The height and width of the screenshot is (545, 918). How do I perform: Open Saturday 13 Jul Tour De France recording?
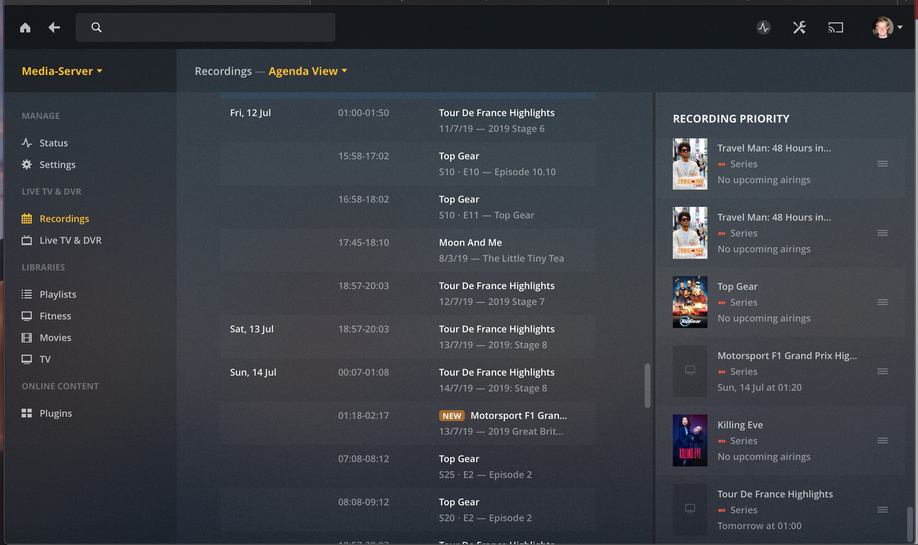point(408,337)
